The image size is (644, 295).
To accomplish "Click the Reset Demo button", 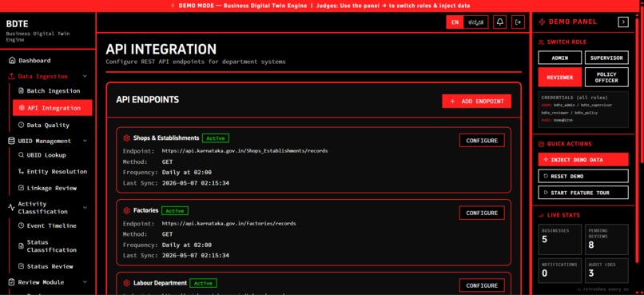I will pos(583,176).
